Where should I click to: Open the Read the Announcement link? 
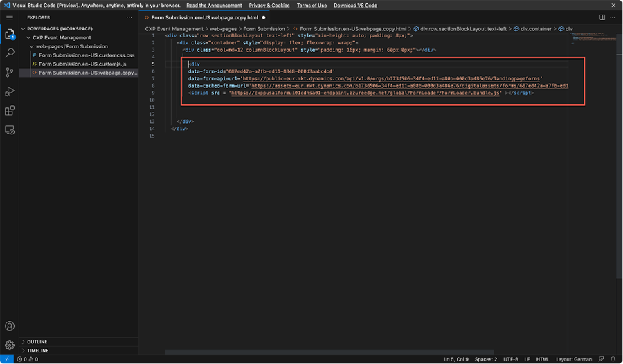coord(214,6)
